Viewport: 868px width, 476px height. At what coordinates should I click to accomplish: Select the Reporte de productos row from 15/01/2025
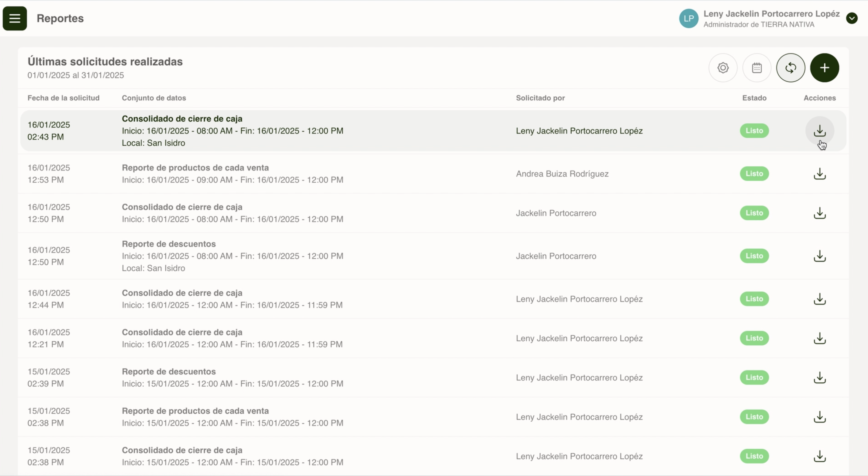[195, 411]
